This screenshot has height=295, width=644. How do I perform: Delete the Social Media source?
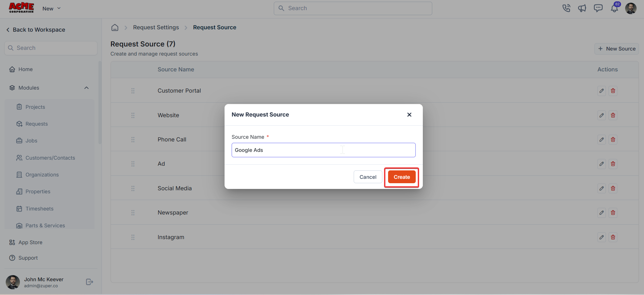(613, 189)
